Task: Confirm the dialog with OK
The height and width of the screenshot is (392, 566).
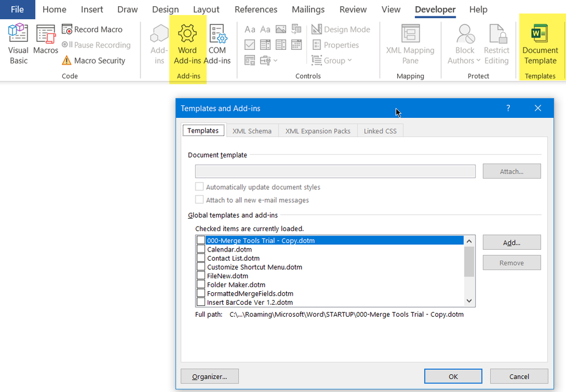Action: tap(453, 377)
